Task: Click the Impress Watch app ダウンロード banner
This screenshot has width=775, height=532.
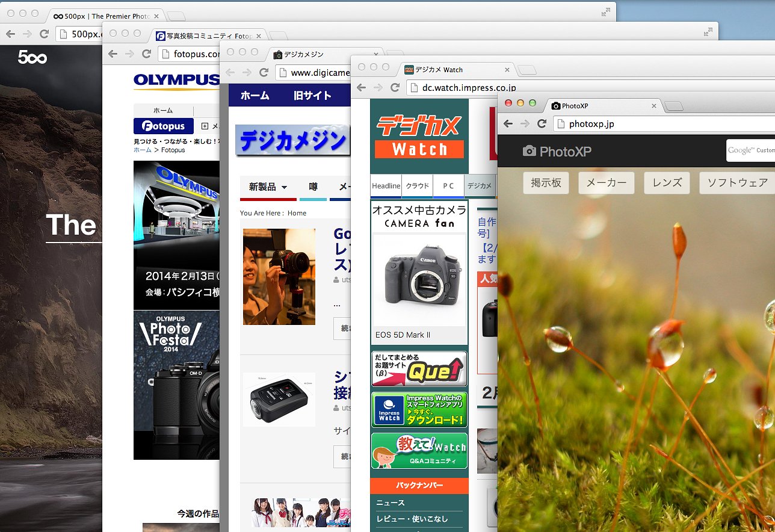Action: pos(419,410)
